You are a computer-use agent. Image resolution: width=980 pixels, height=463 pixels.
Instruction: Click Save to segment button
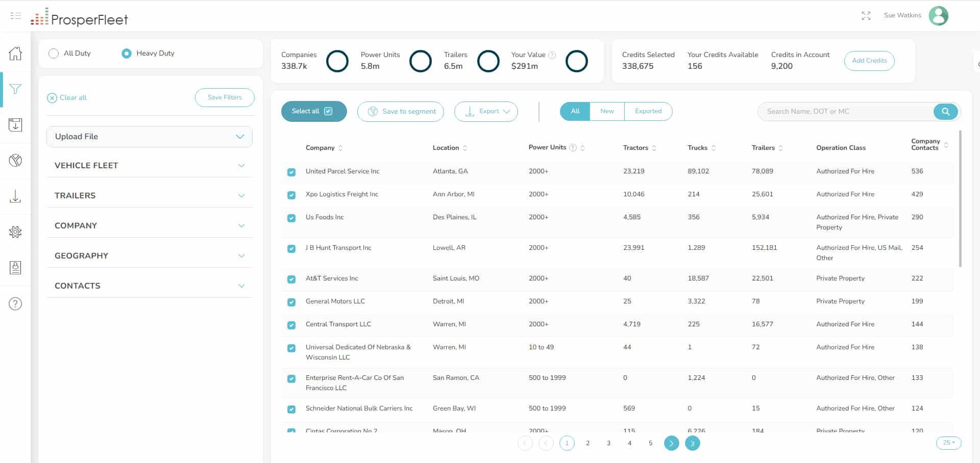pos(401,112)
